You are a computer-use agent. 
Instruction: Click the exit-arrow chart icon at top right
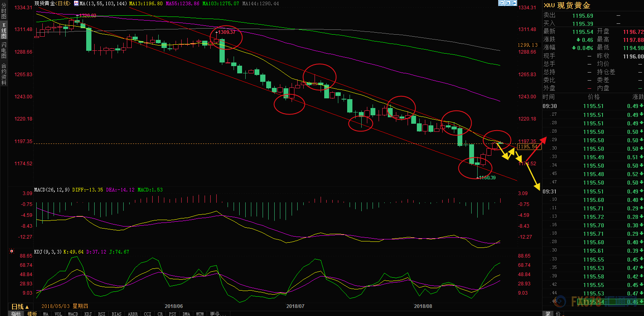514,3
